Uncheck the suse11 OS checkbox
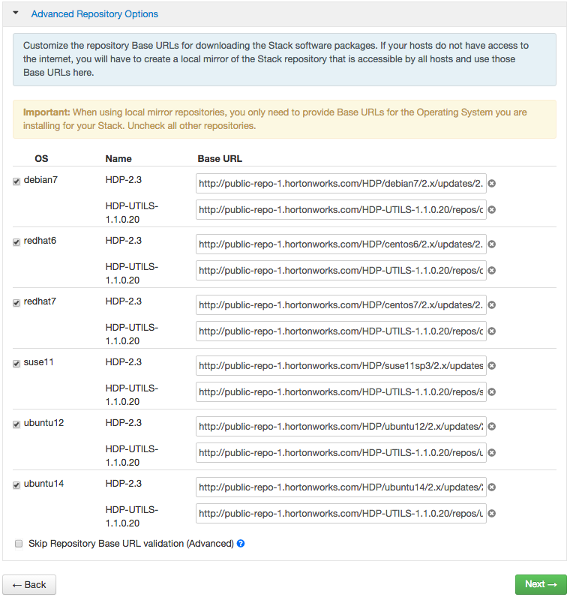This screenshot has width=570, height=600. point(16,364)
